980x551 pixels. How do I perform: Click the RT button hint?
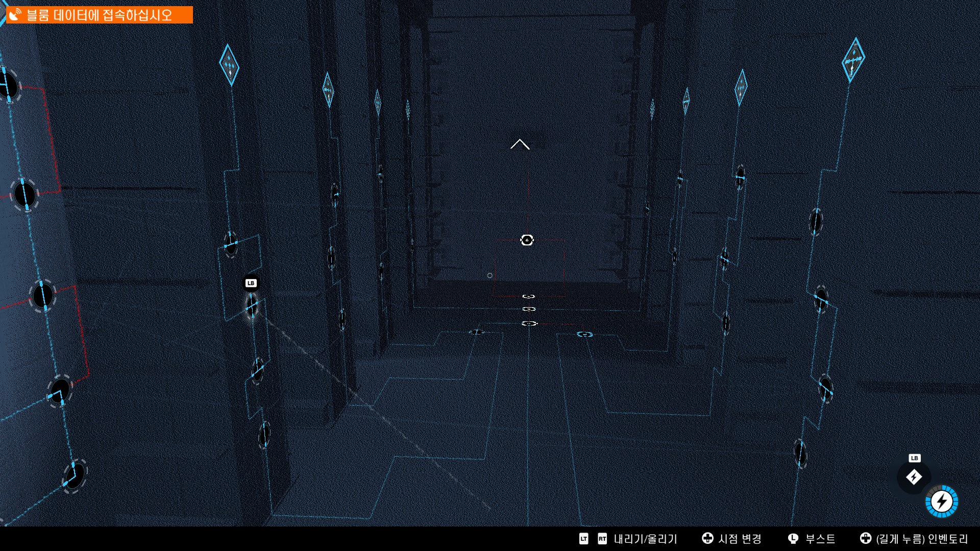[x=602, y=539]
